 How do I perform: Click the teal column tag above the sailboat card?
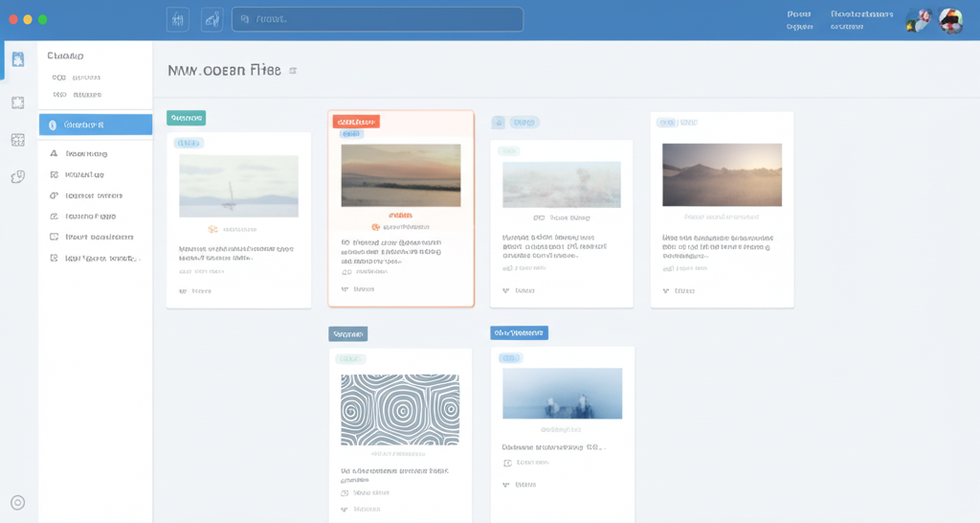[x=187, y=118]
